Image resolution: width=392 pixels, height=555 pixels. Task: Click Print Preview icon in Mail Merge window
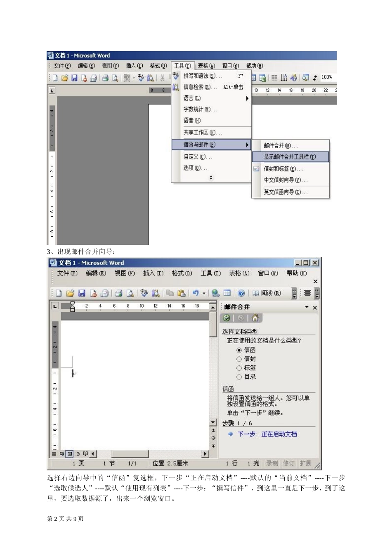coord(130,293)
